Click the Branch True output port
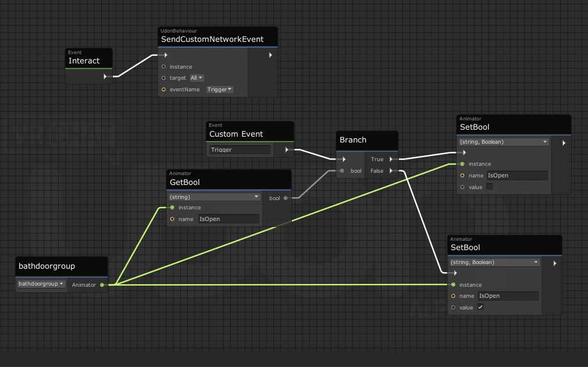588x367 pixels. point(391,159)
